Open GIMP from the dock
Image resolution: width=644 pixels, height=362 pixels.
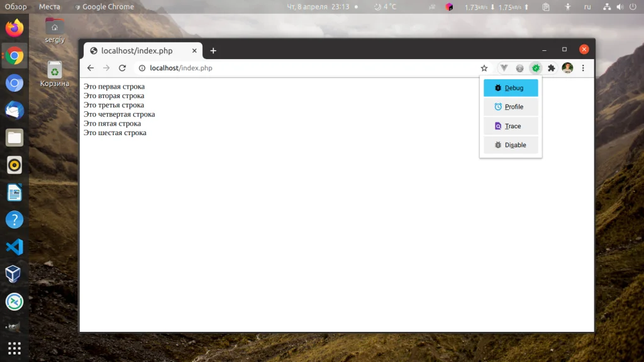pyautogui.click(x=14, y=327)
